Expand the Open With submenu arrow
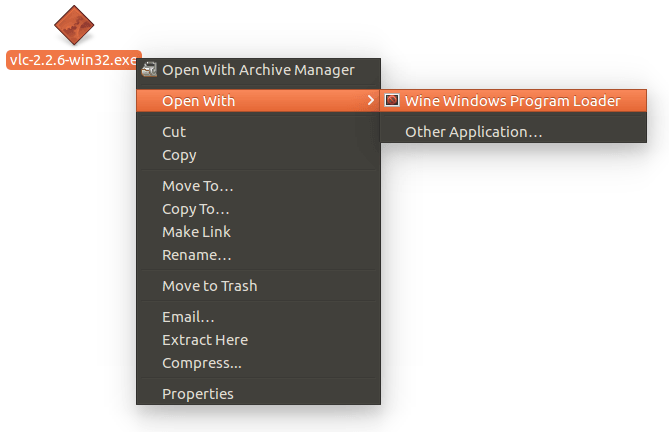 click(x=370, y=100)
